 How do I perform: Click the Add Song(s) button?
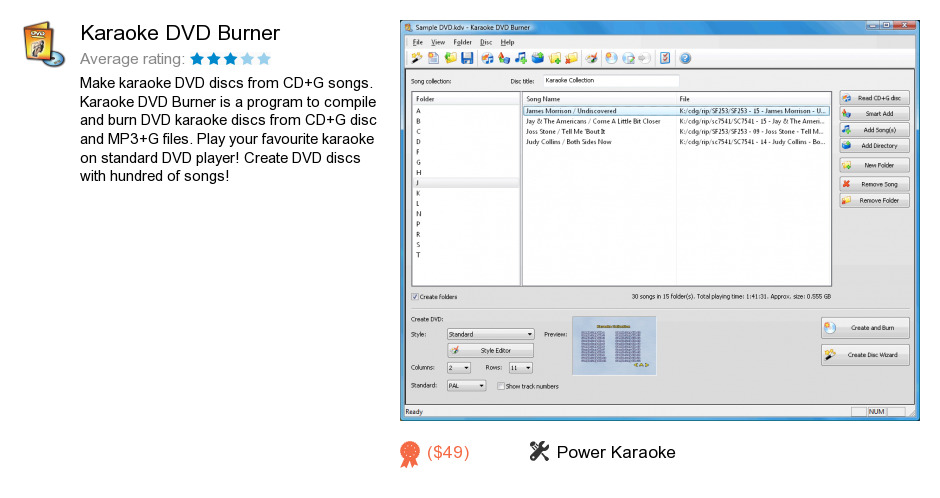pyautogui.click(x=874, y=130)
